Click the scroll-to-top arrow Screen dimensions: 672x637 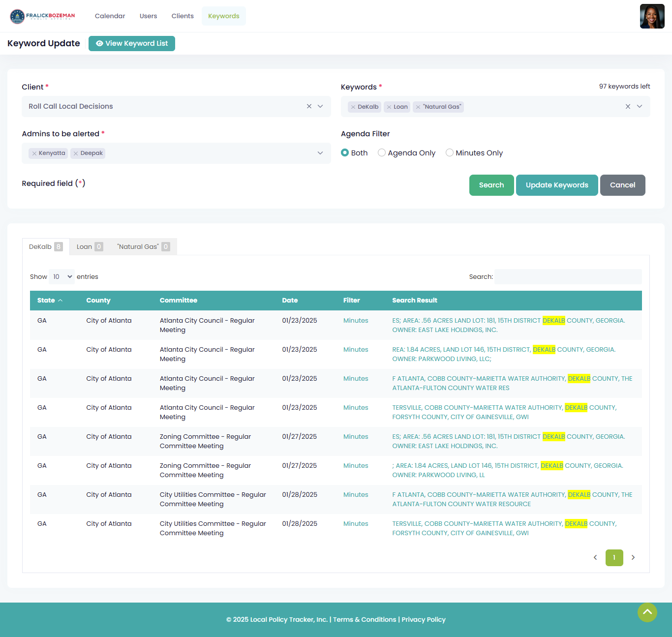click(647, 612)
